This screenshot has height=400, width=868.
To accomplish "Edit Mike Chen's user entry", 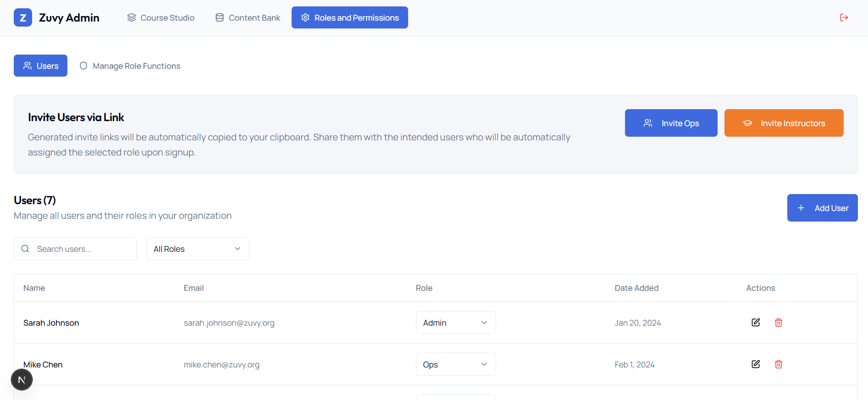I will pos(756,364).
